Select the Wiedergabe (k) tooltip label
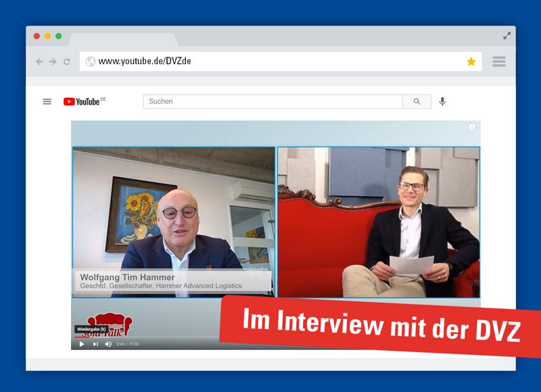Viewport: 541px width, 392px height. [x=91, y=330]
